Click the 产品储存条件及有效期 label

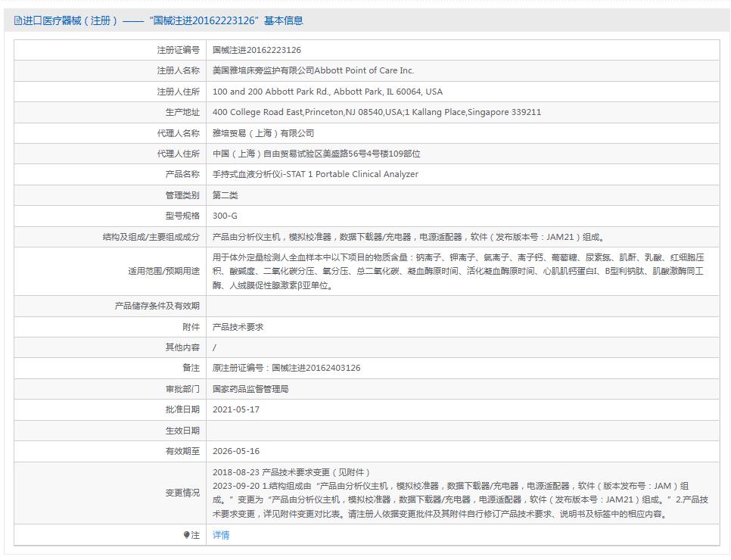[x=157, y=306]
